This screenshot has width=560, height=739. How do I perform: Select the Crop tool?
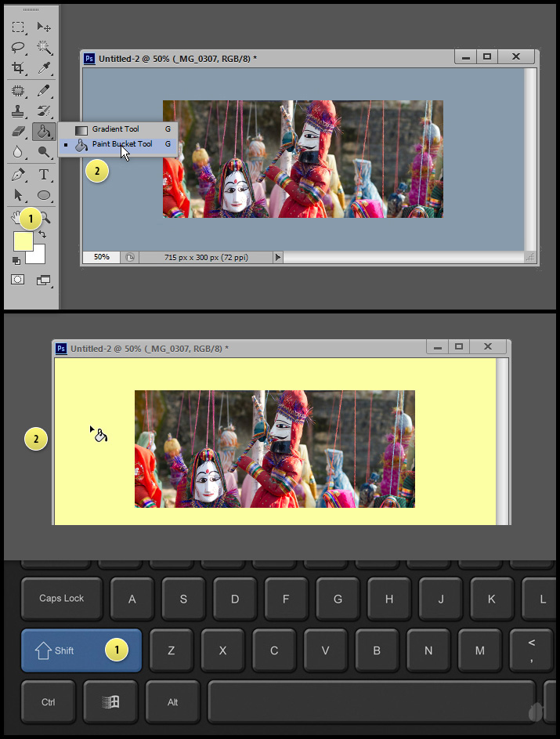pyautogui.click(x=18, y=68)
